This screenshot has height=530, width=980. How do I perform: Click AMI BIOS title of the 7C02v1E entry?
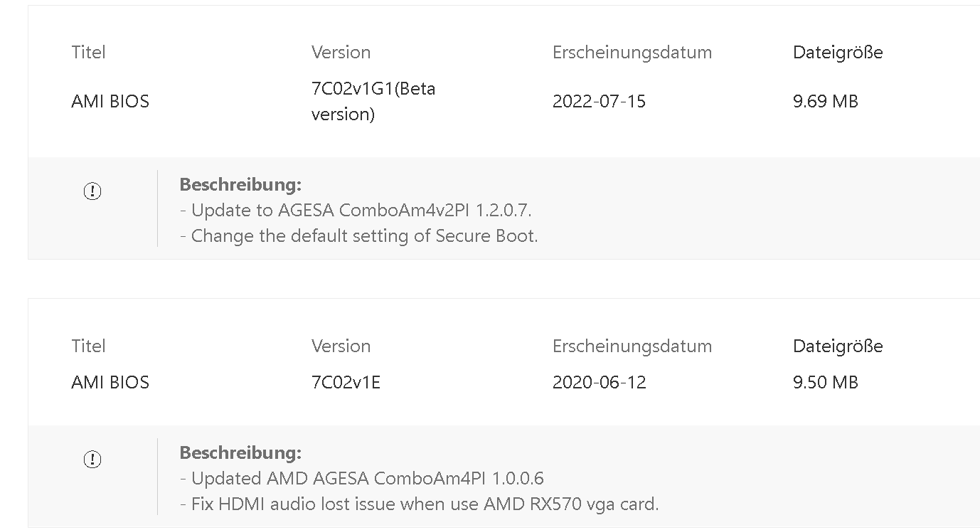[110, 382]
